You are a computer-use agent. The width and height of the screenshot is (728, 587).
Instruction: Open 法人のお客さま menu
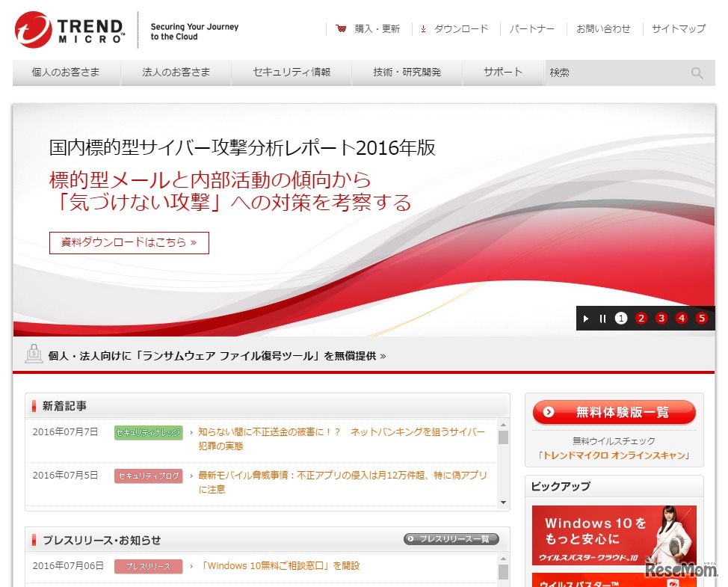click(x=176, y=73)
